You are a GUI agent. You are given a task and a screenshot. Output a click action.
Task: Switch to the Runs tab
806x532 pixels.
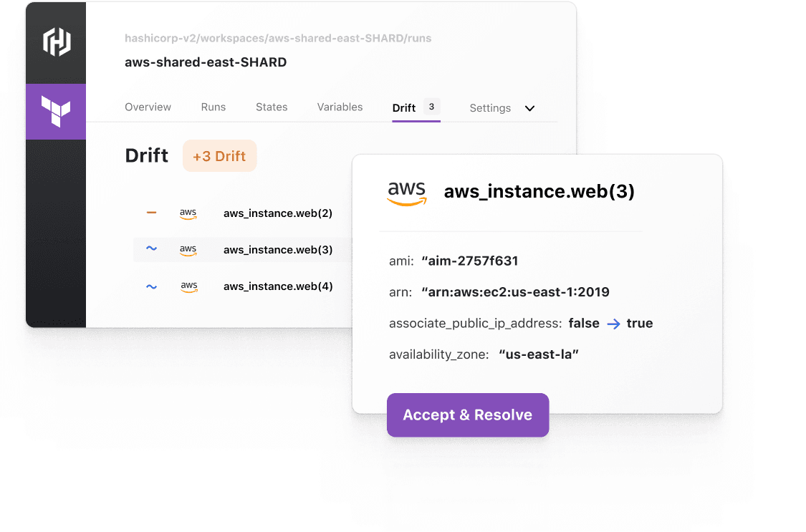point(214,107)
